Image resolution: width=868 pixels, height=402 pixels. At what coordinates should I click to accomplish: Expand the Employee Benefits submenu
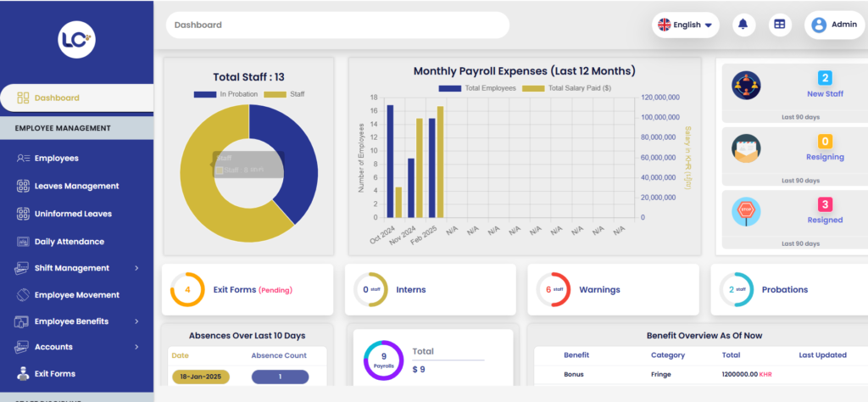point(136,321)
